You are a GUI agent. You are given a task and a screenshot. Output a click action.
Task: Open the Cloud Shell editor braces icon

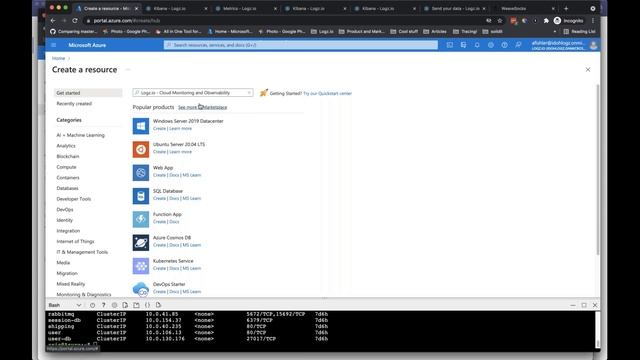pyautogui.click(x=147, y=305)
